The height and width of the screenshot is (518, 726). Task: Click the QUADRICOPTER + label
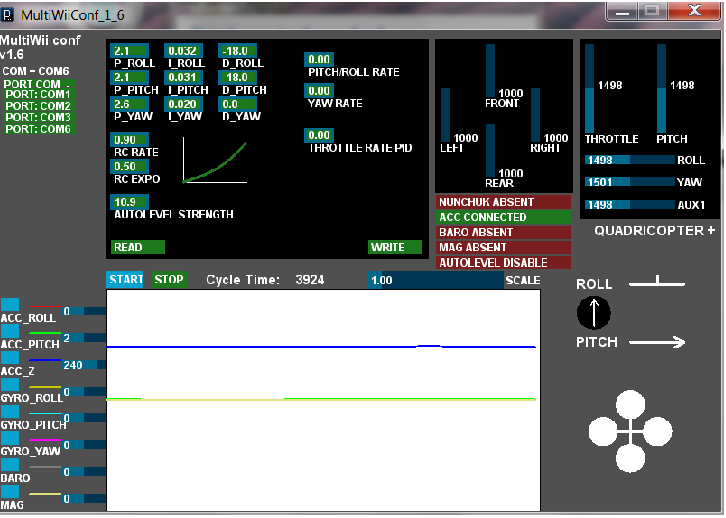pos(655,231)
